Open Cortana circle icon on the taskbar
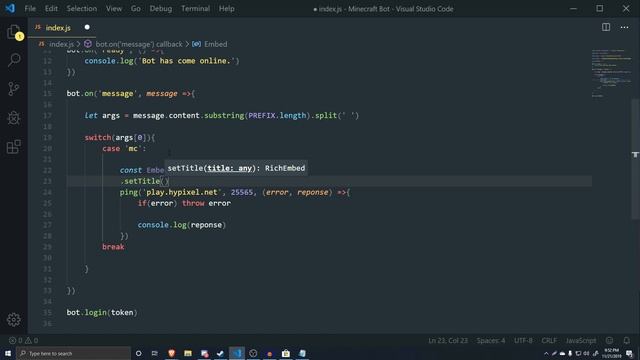 click(138, 353)
